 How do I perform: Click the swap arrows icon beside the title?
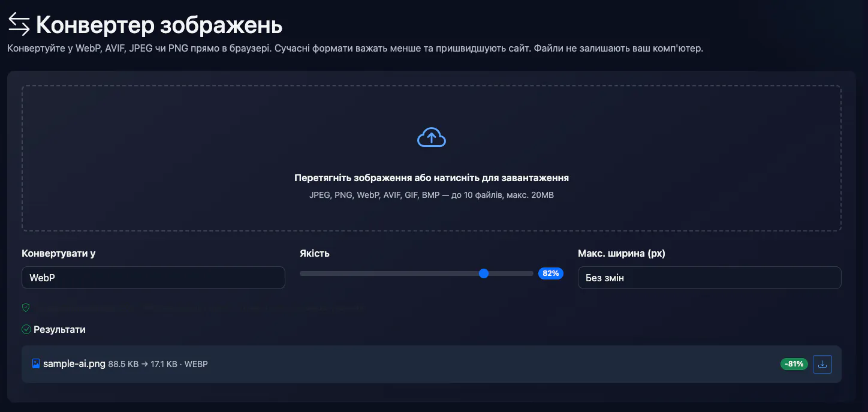[19, 25]
